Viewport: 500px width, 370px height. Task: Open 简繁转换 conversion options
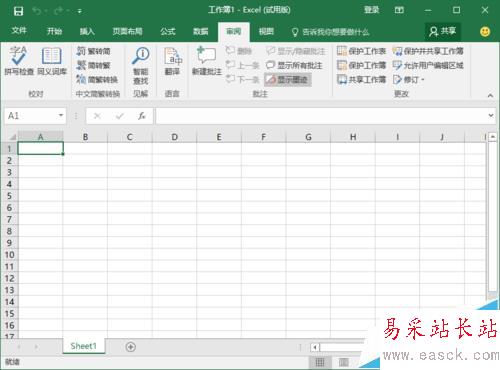(97, 79)
